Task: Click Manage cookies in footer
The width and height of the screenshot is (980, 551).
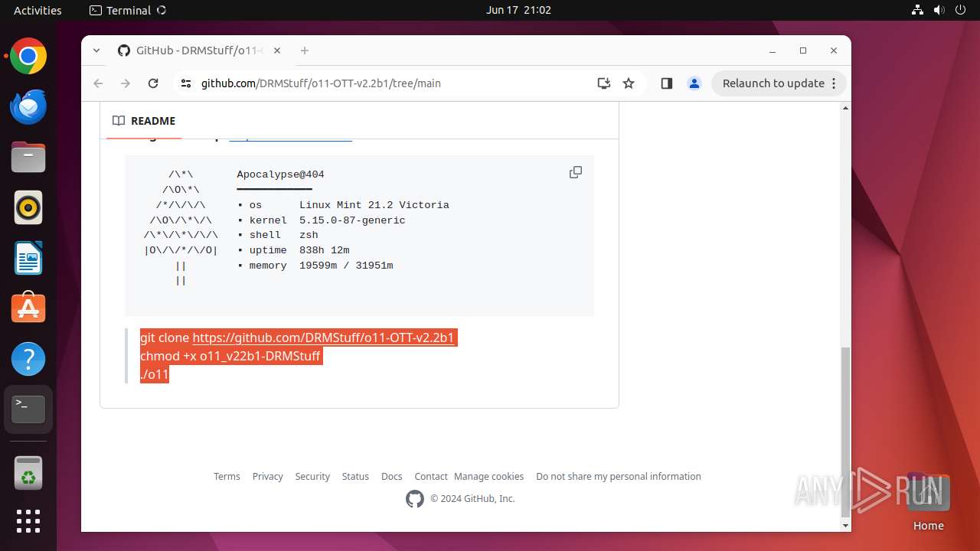Action: (x=488, y=476)
